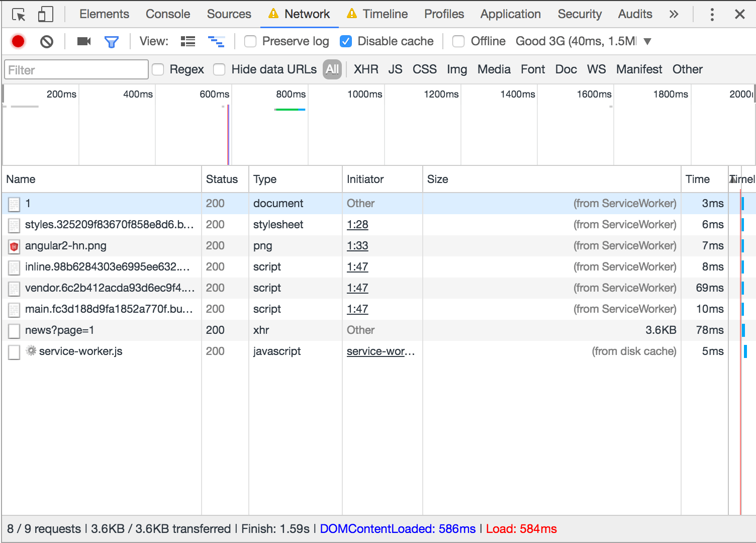Filter requests by Other type
This screenshot has height=543, width=756.
pos(687,69)
